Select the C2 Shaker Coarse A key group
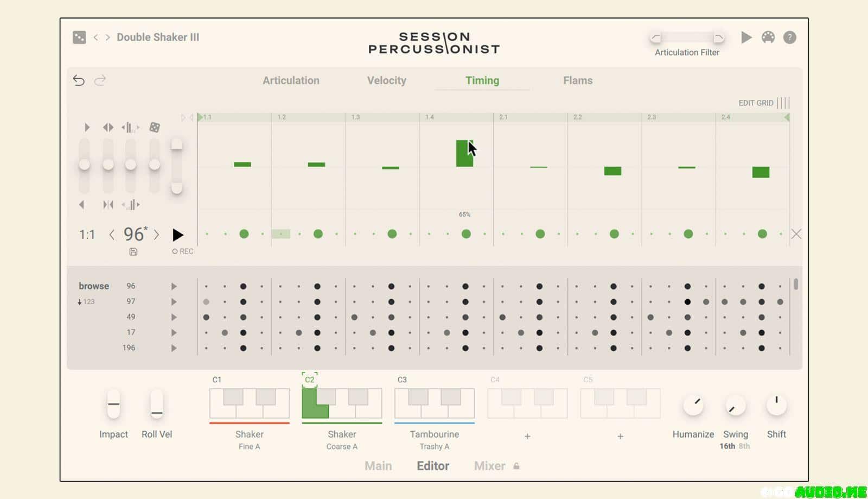 click(342, 403)
